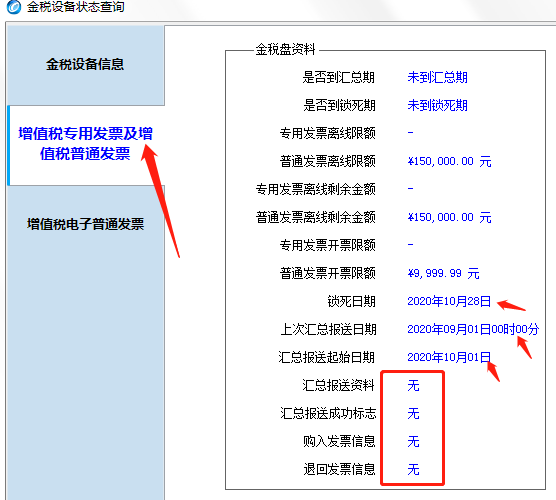
Task: Click the 专用发票离线限额 label
Action: click(327, 133)
